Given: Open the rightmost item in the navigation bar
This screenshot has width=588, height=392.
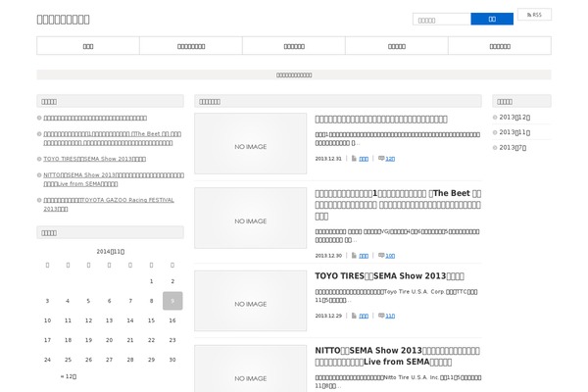Looking at the screenshot, I should pyautogui.click(x=500, y=46).
